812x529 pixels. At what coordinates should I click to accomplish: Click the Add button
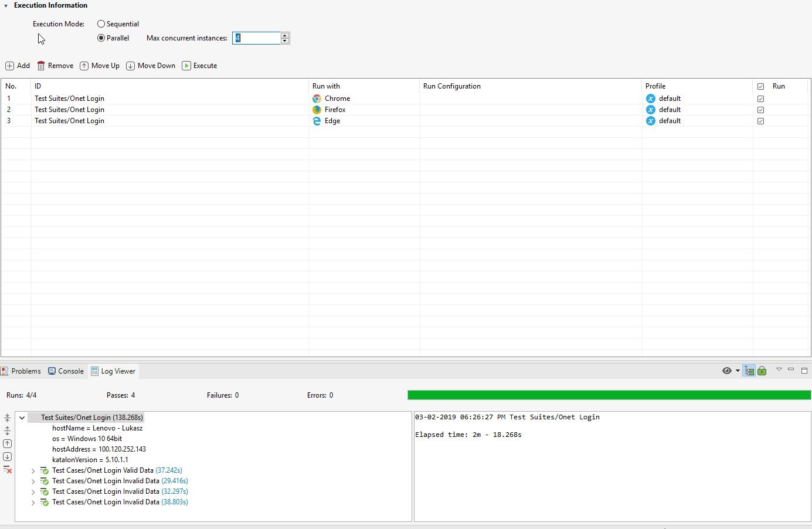(18, 66)
